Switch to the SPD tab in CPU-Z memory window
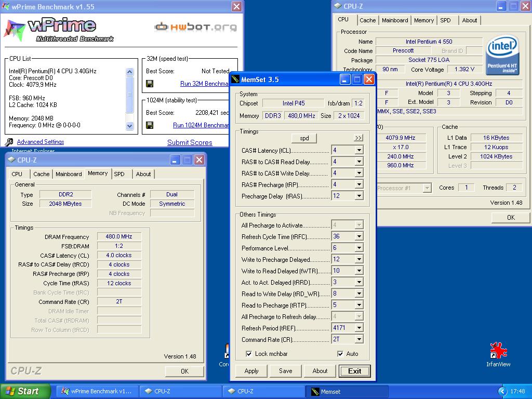Screen dimensions: 532x399 pyautogui.click(x=119, y=174)
